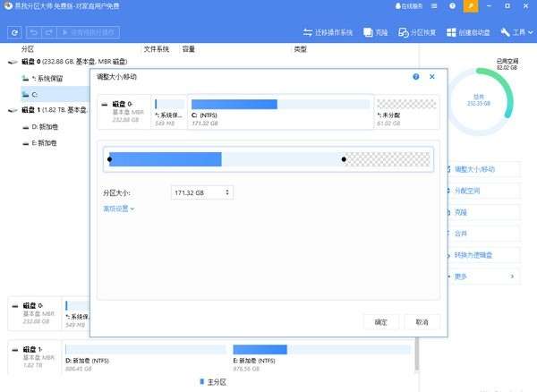This screenshot has height=392, width=537.
Task: Click the disk usage donut chart
Action: coord(480,100)
